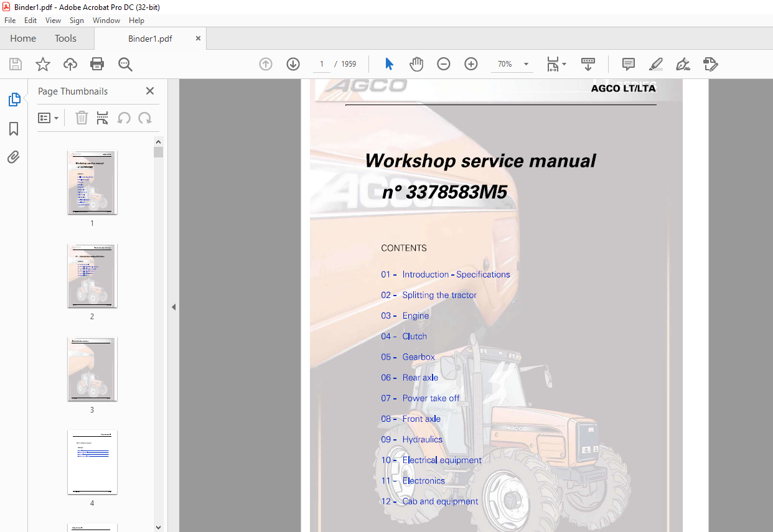
Task: Open the Sign menu
Action: point(77,21)
